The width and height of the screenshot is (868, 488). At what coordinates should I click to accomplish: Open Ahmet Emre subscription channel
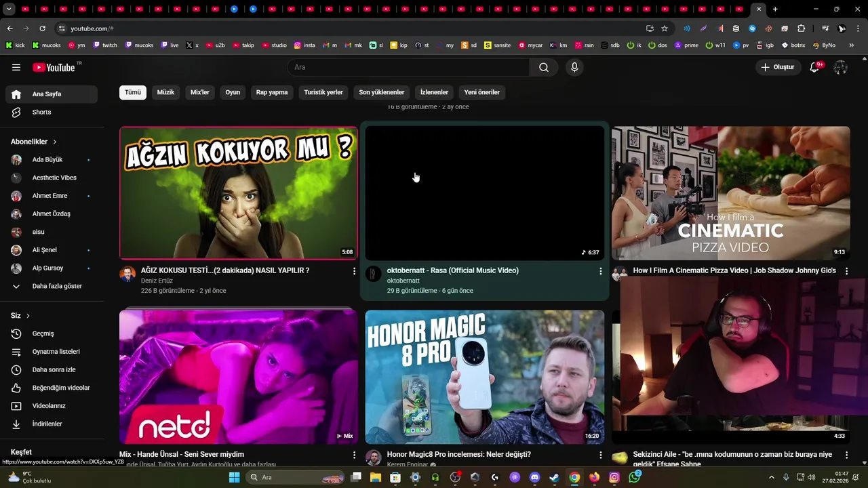(52, 196)
